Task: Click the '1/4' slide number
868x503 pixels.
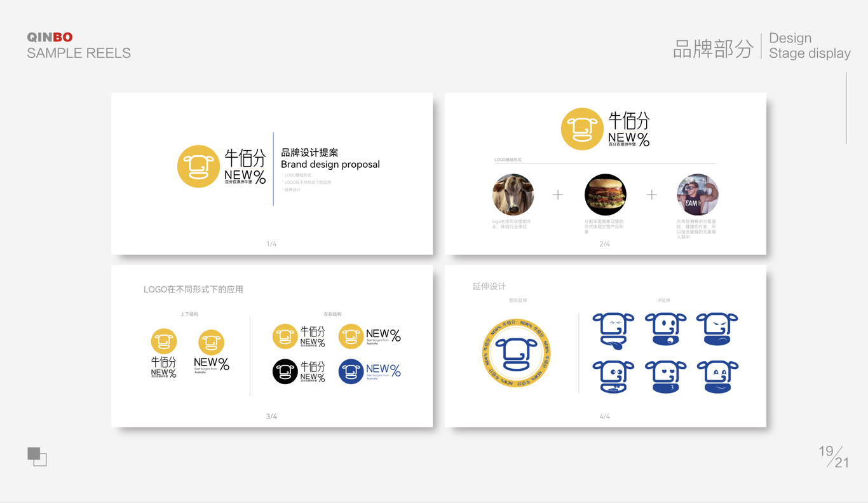Action: (x=271, y=244)
